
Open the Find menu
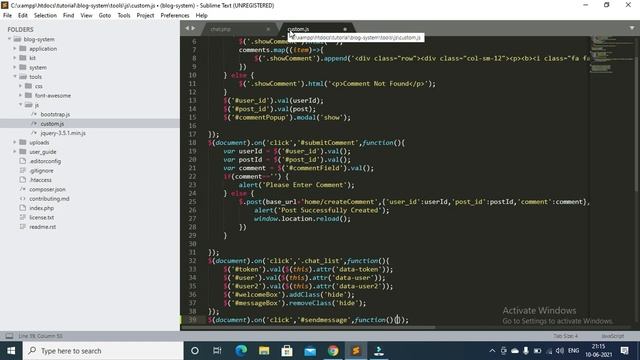pos(69,15)
